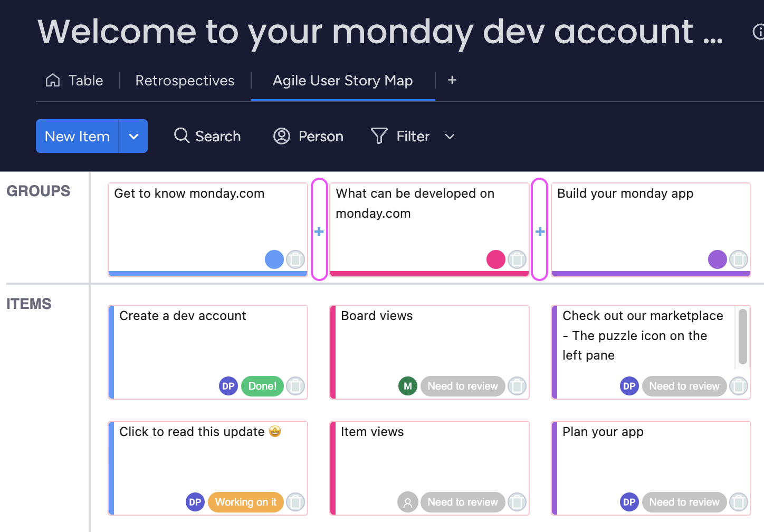Select the Agile User Story Map tab

pos(342,80)
